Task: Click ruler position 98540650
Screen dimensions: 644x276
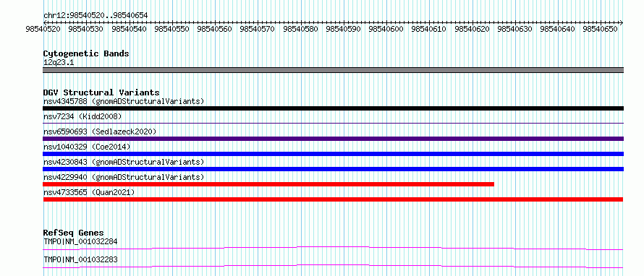Action: [601, 29]
